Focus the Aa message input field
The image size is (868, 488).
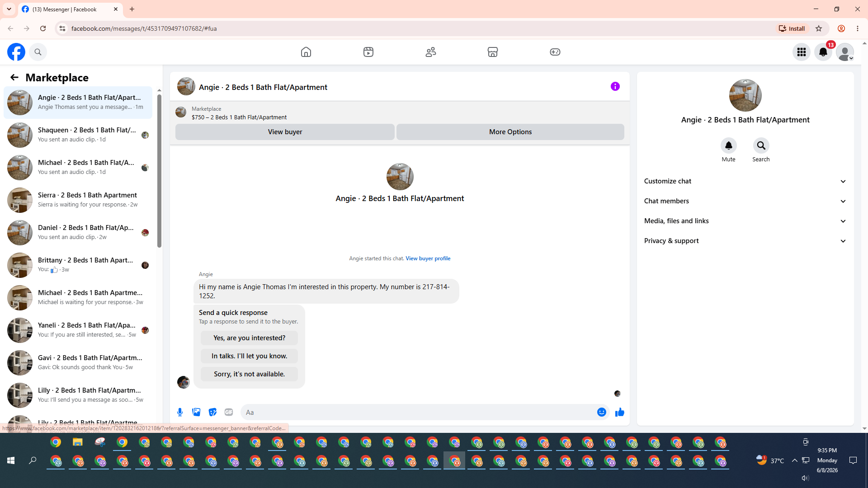tap(418, 412)
